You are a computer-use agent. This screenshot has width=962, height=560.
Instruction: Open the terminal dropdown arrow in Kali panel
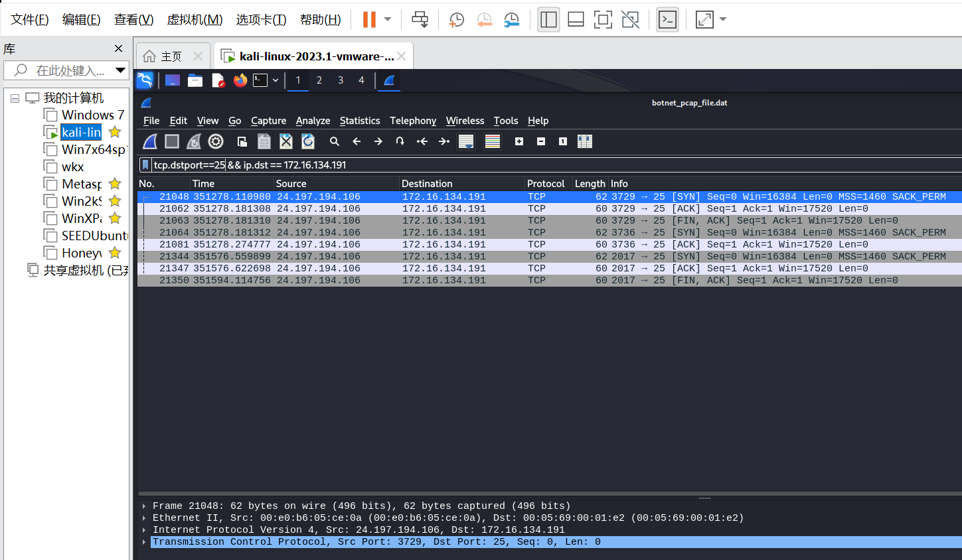click(x=276, y=80)
